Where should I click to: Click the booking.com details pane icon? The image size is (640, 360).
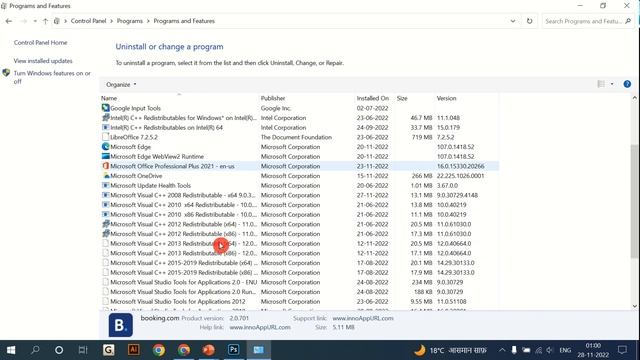120,325
